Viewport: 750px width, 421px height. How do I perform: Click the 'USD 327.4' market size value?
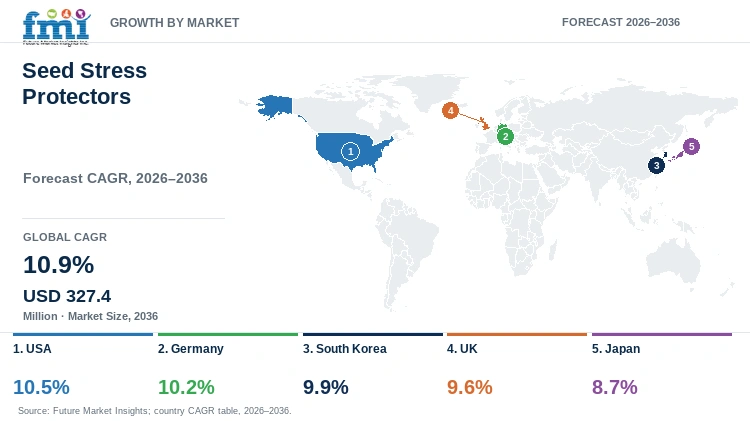coord(67,296)
